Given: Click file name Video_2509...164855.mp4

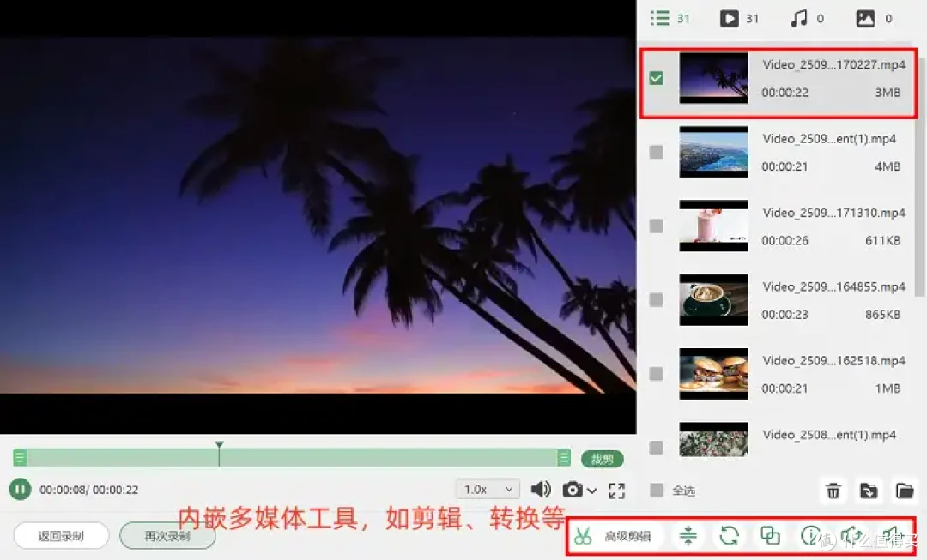Looking at the screenshot, I should pyautogui.click(x=833, y=286).
